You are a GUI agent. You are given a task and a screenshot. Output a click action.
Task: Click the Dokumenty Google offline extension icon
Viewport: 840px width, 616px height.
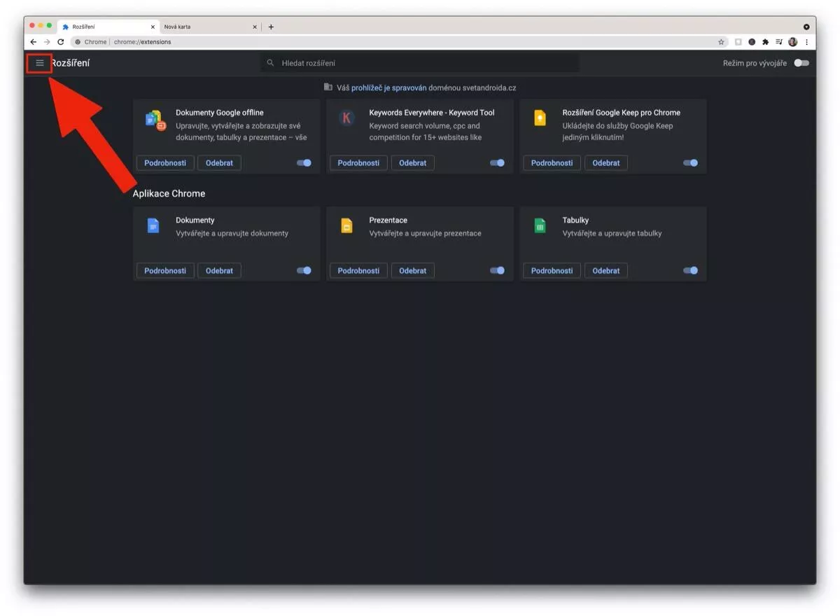(x=155, y=120)
